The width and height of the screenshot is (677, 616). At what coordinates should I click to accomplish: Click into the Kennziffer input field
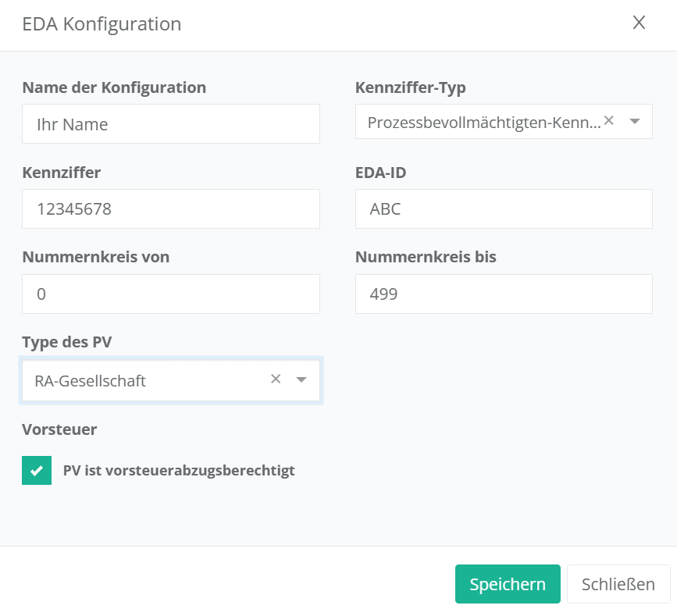(170, 209)
